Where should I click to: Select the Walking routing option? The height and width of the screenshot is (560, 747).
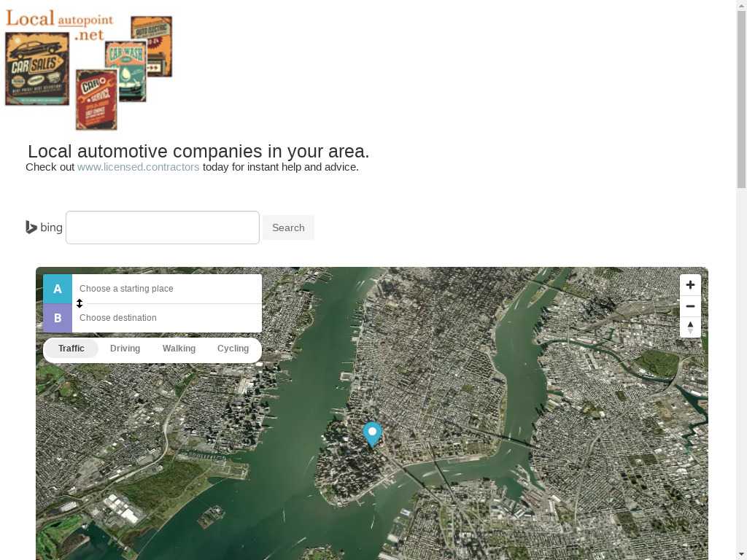pyautogui.click(x=179, y=349)
